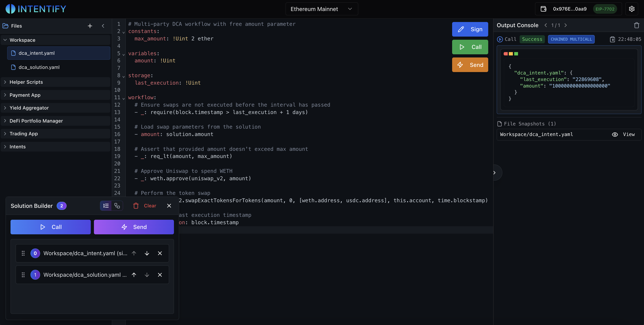Click the index 0 badge in builder
This screenshot has height=325, width=644.
tap(35, 253)
